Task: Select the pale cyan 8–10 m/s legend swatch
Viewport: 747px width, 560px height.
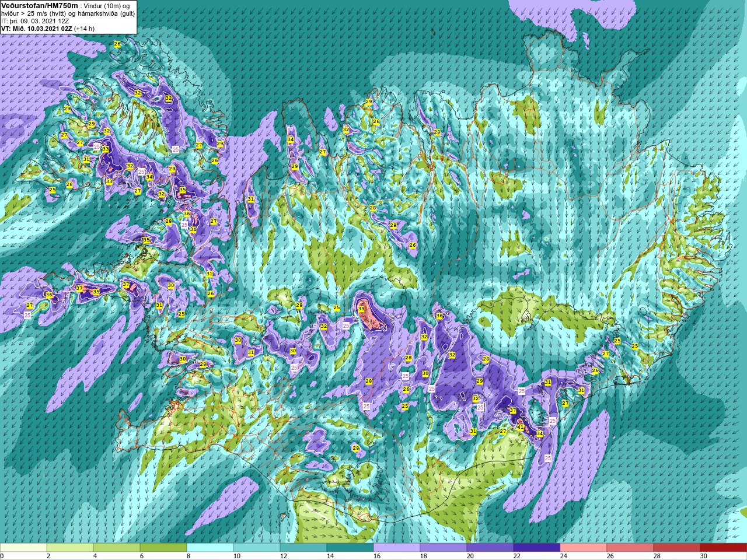Action: click(210, 548)
